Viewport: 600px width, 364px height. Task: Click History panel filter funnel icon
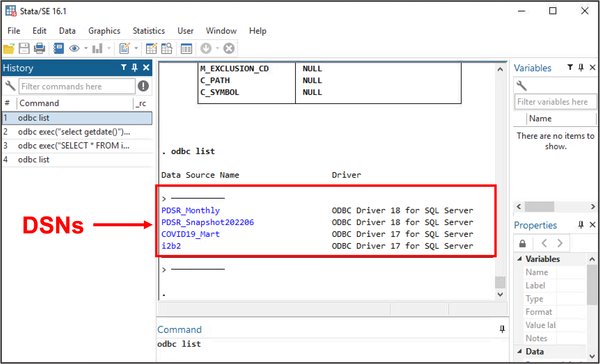(124, 67)
